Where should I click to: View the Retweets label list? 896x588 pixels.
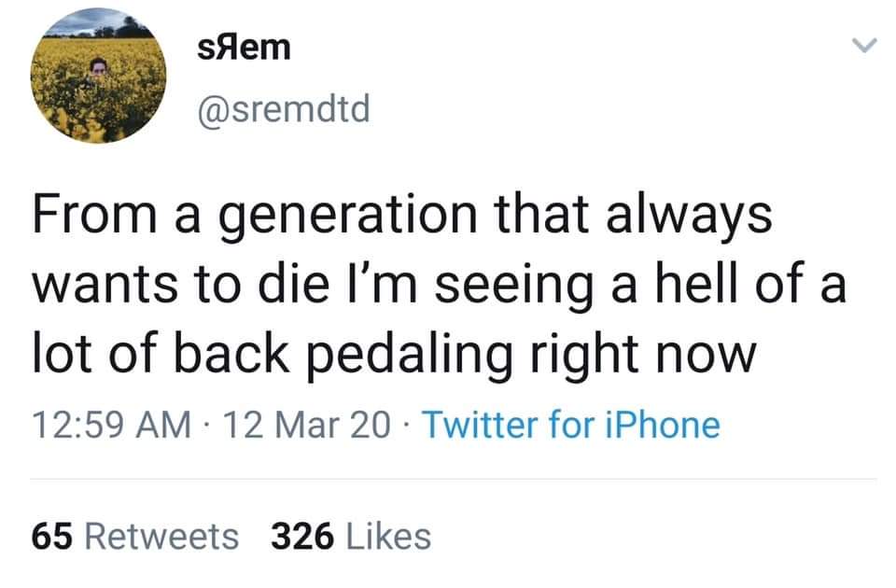[162, 536]
